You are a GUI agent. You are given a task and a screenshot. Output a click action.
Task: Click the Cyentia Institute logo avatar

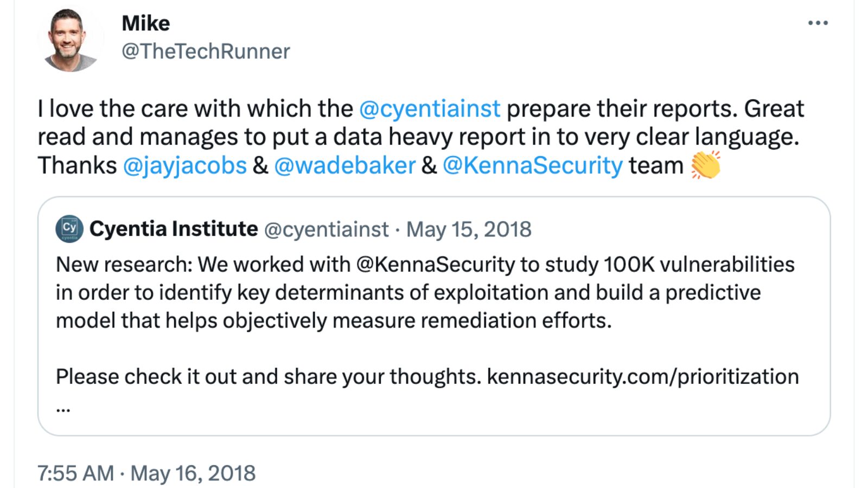coord(69,228)
